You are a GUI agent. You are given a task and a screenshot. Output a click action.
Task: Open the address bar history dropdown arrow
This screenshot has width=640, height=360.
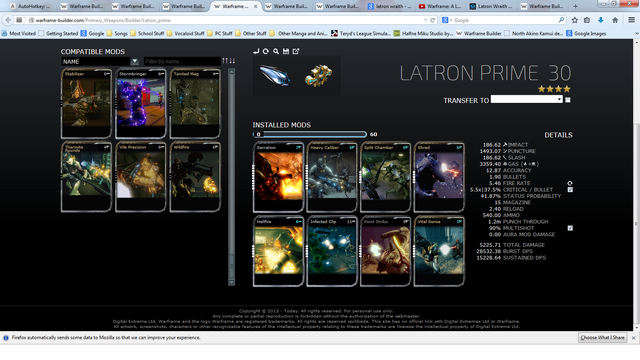click(426, 20)
